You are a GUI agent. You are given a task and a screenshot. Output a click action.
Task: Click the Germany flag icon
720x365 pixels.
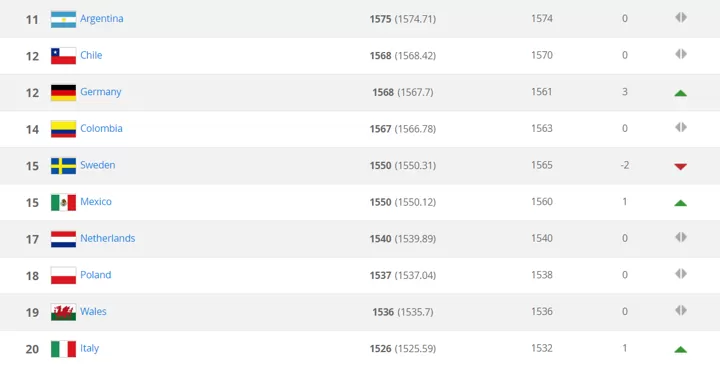tap(63, 93)
